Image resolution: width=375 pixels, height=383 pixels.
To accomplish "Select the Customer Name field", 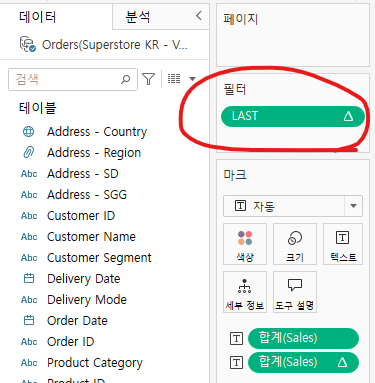I will coord(91,237).
